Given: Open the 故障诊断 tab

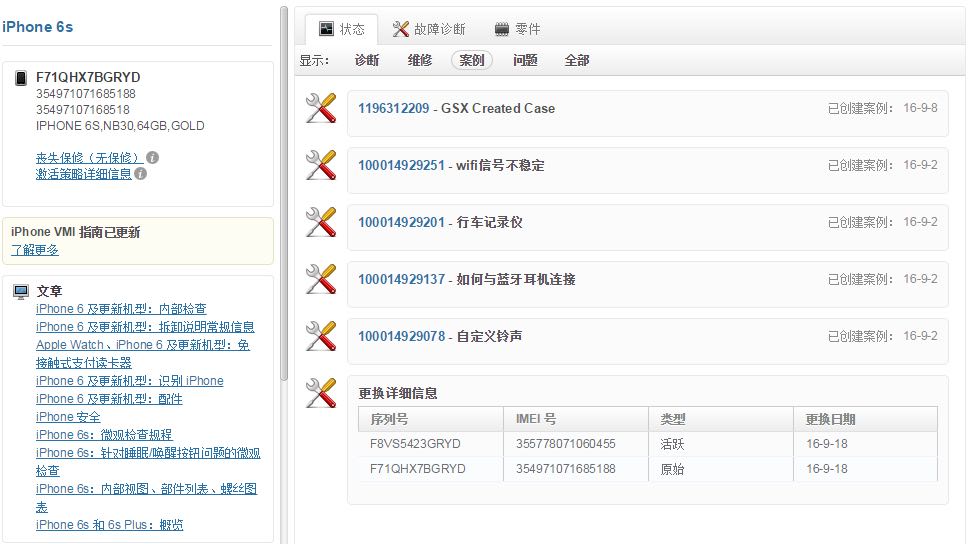Looking at the screenshot, I should (429, 29).
